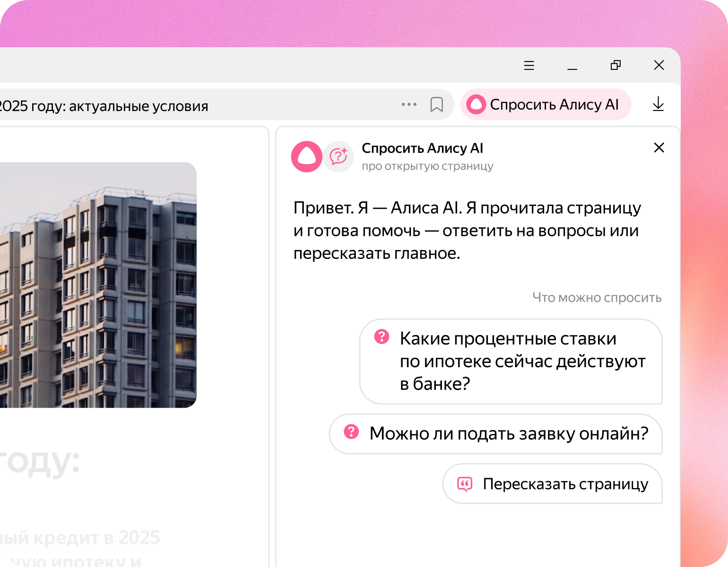Image resolution: width=728 pixels, height=567 pixels.
Task: Open the apartment building image on page
Action: click(x=98, y=285)
